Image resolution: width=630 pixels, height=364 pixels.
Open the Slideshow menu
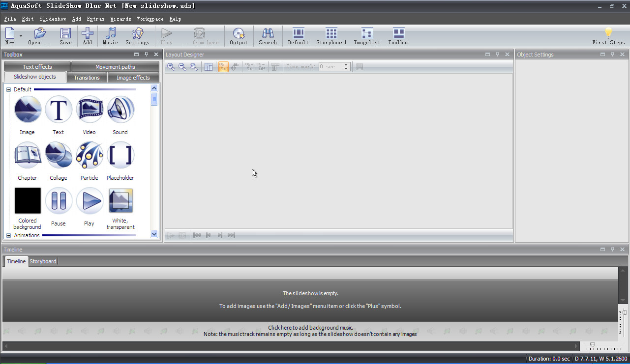coord(53,19)
